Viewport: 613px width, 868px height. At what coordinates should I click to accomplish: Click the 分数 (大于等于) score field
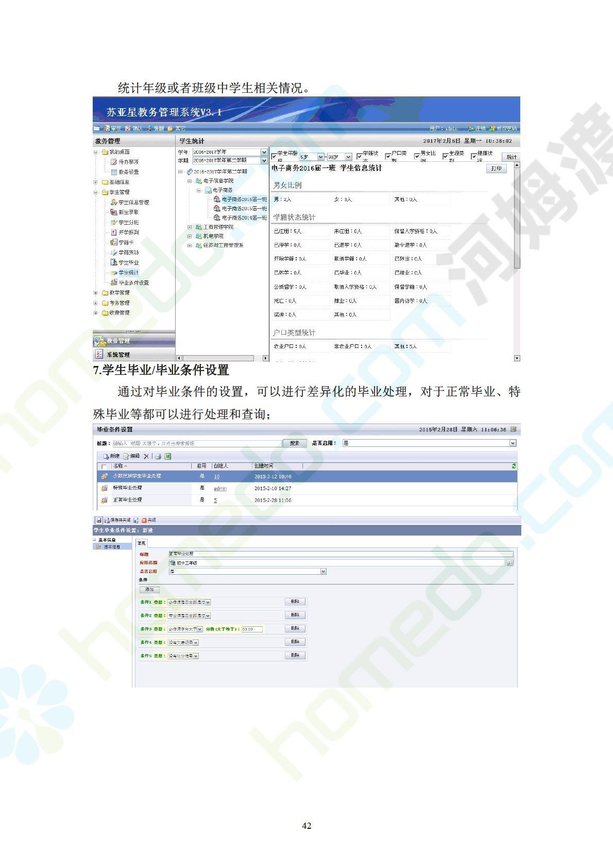(252, 629)
